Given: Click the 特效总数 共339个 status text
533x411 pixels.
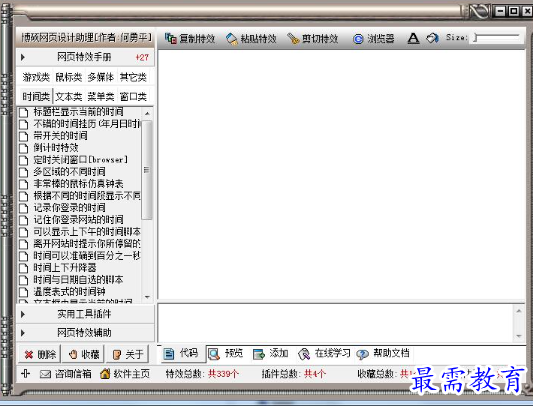Looking at the screenshot, I should pyautogui.click(x=202, y=374).
